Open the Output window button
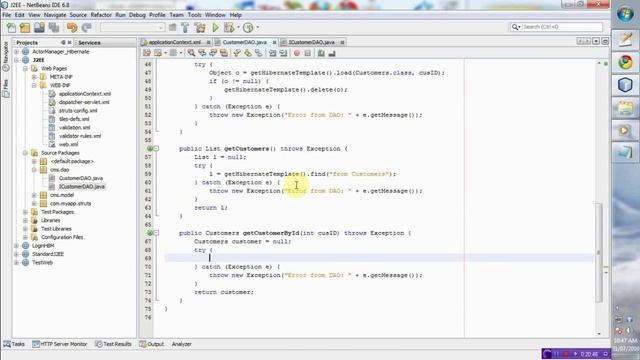The height and width of the screenshot is (360, 640). point(151,344)
